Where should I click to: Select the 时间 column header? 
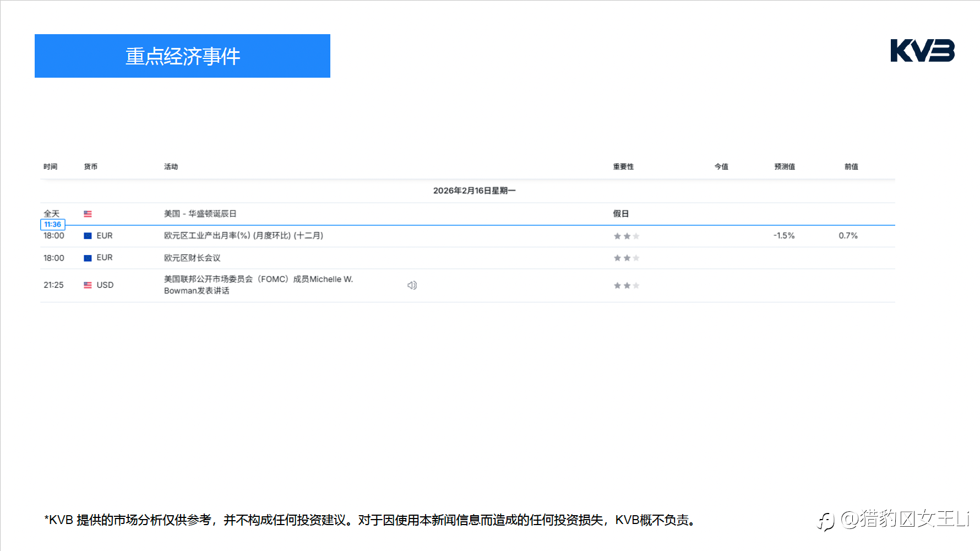pos(50,166)
